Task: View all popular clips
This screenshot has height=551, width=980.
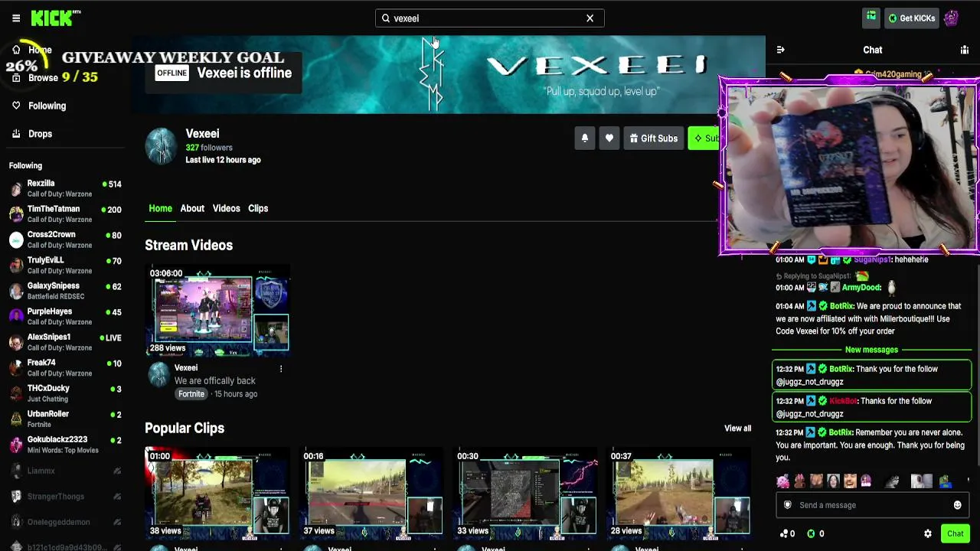Action: coord(738,429)
